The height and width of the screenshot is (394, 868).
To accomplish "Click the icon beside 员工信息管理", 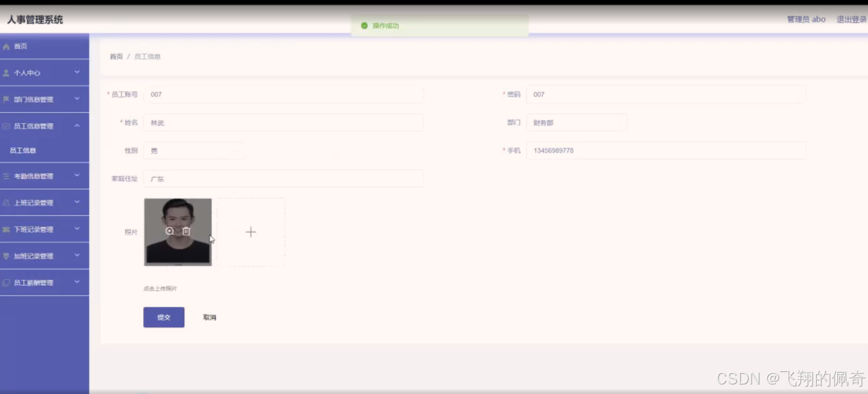I will click(x=6, y=126).
